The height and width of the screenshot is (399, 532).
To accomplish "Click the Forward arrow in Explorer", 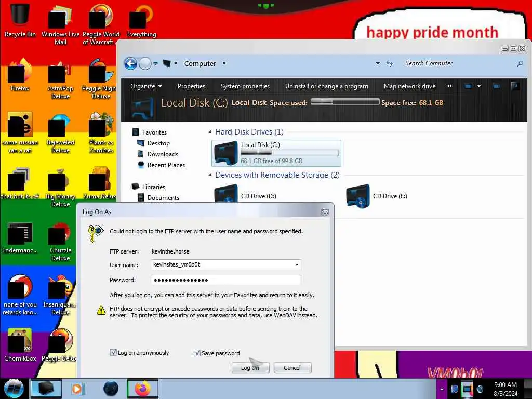I will (145, 63).
